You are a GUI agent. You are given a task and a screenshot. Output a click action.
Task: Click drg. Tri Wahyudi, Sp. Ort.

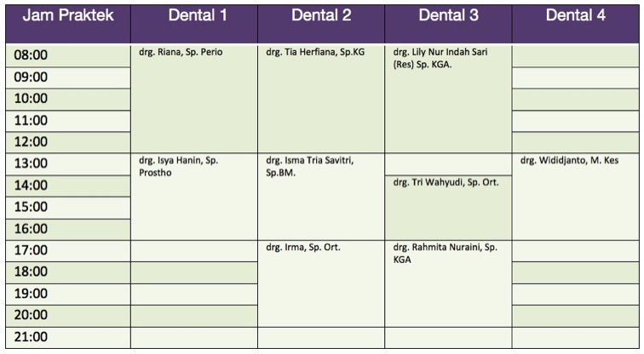coord(446,182)
